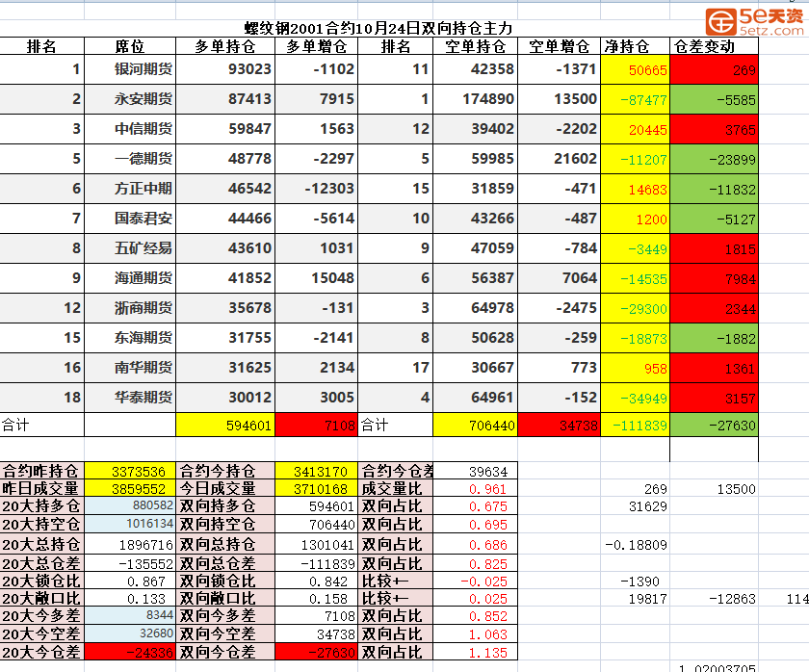The height and width of the screenshot is (672, 809).
Task: Select total change cell -27630 in 合计 row
Action: tap(714, 425)
